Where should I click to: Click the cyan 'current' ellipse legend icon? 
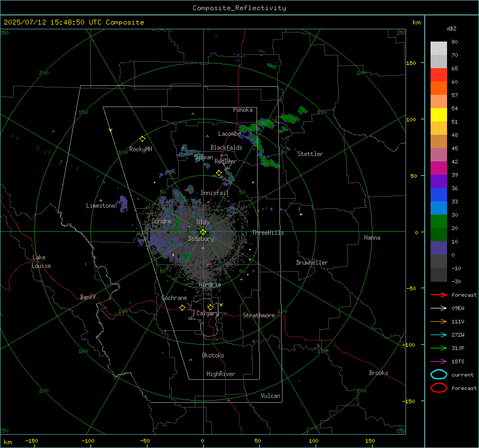[x=439, y=374]
